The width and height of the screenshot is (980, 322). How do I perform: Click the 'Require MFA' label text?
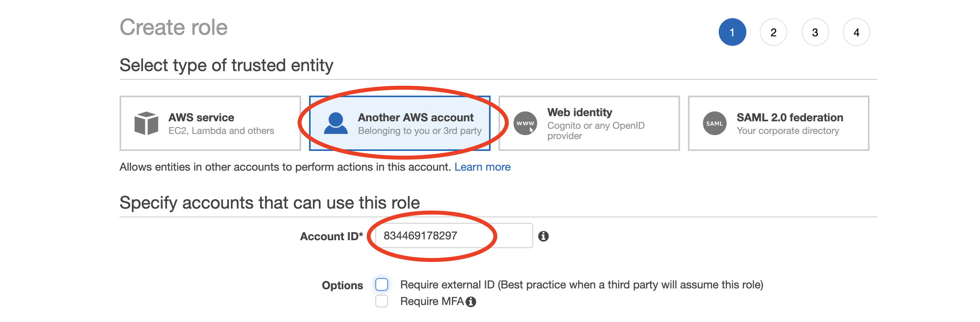pos(432,301)
